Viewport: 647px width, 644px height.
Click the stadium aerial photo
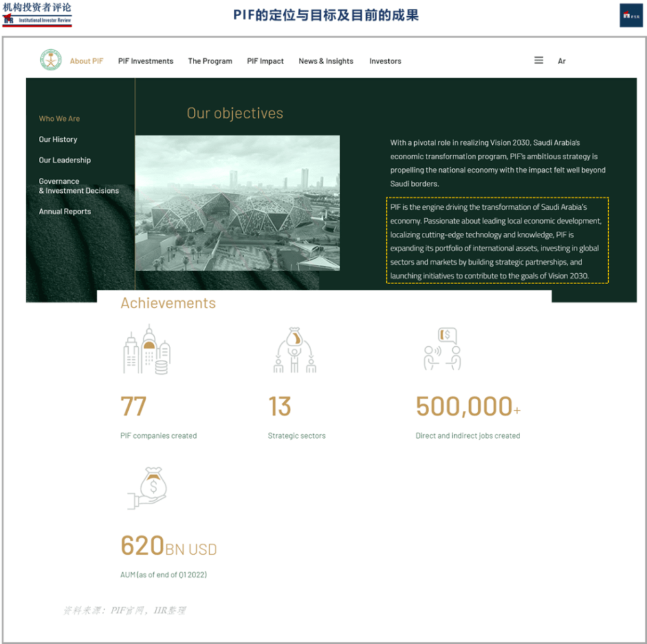click(x=237, y=203)
